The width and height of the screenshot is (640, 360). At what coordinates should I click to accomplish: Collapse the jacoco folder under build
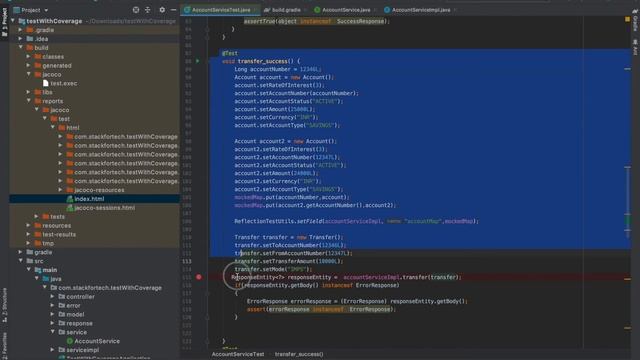click(29, 74)
